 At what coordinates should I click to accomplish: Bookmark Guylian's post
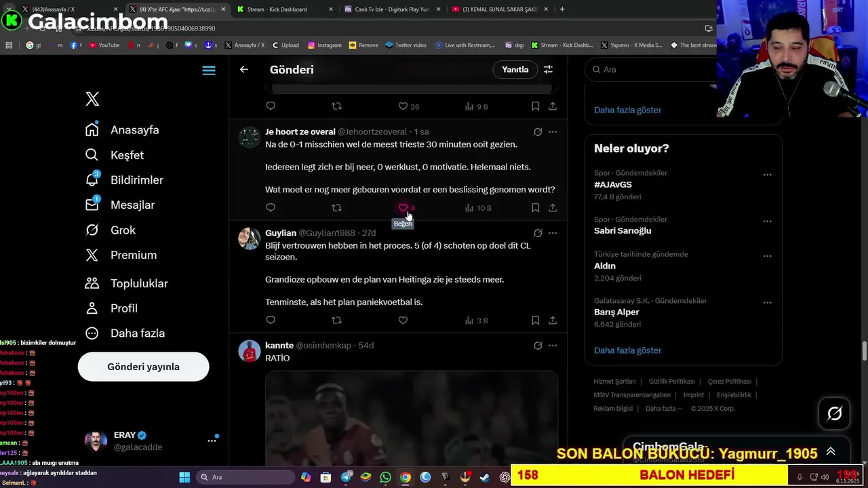tap(535, 320)
